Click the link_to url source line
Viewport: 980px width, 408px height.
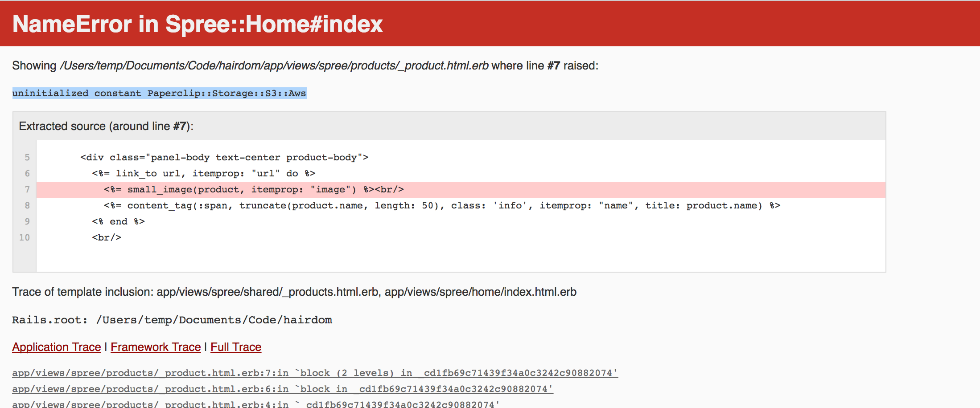204,173
